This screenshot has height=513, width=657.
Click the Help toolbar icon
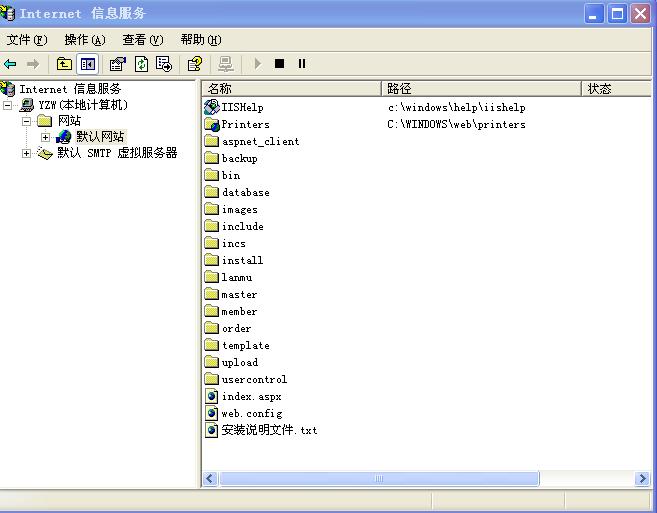click(196, 64)
